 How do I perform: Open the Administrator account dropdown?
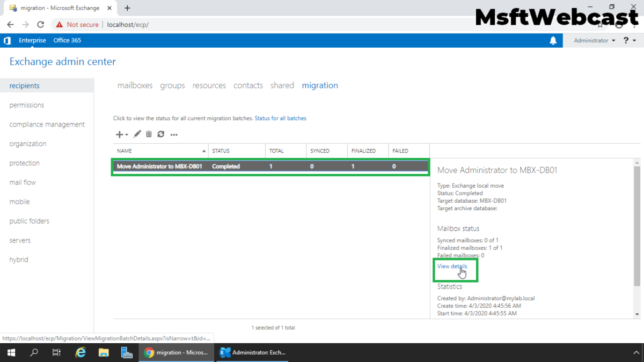(594, 41)
